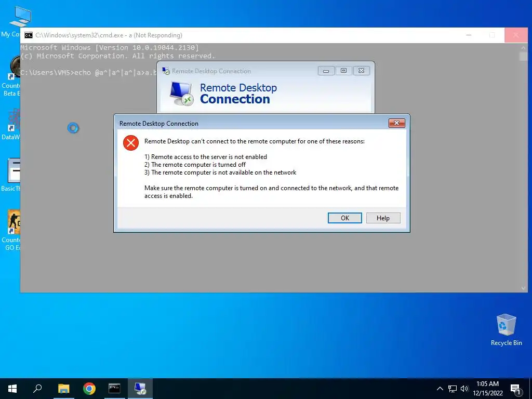
Task: Click '1) Remote access to the server is not enabled'
Action: [206, 157]
